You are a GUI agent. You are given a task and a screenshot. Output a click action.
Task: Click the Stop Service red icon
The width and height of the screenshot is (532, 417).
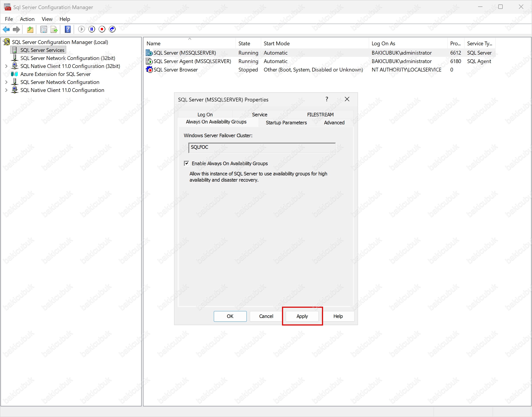[102, 30]
